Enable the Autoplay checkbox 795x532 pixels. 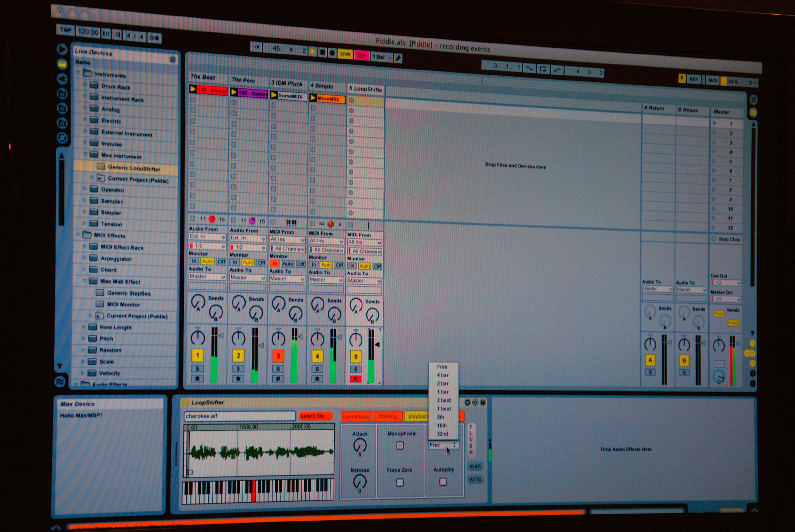[443, 482]
